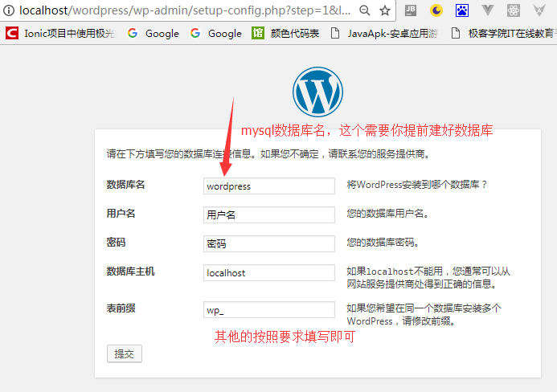Click the text 您的数据库用户名。
557x392 pixels.
388,214
